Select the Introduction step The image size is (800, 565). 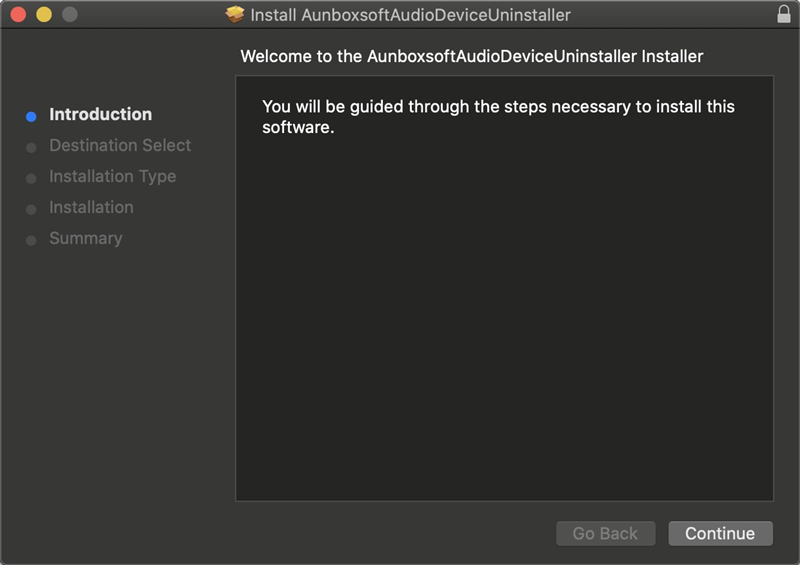coord(101,114)
